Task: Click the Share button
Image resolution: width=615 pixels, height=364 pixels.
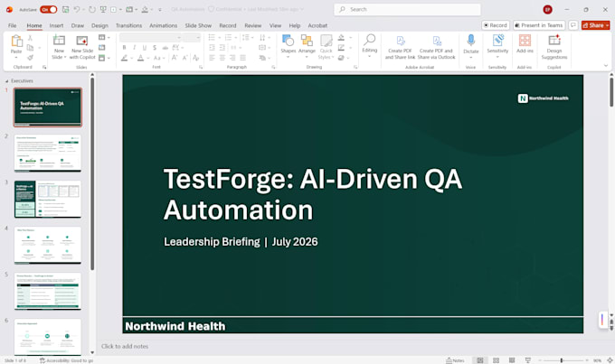Action: point(593,25)
